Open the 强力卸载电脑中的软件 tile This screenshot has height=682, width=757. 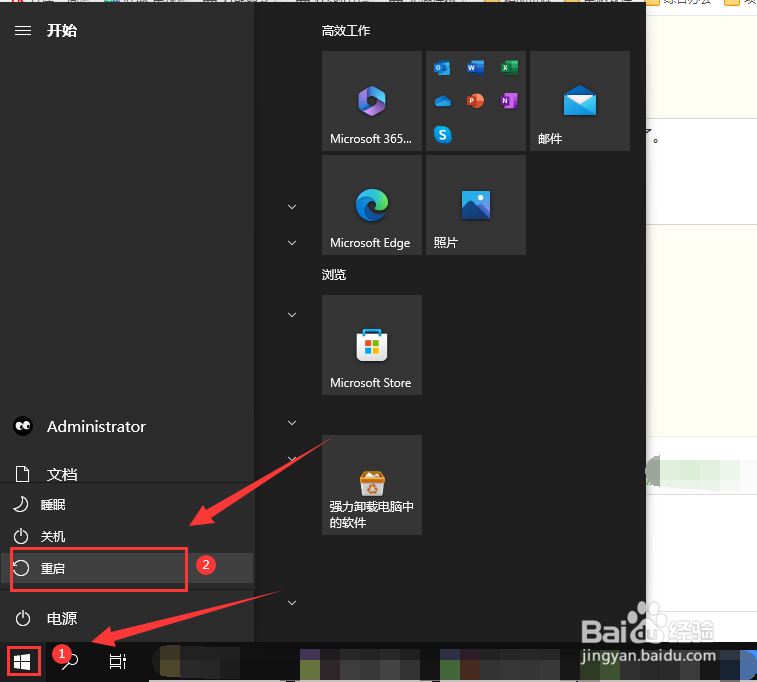pyautogui.click(x=372, y=485)
